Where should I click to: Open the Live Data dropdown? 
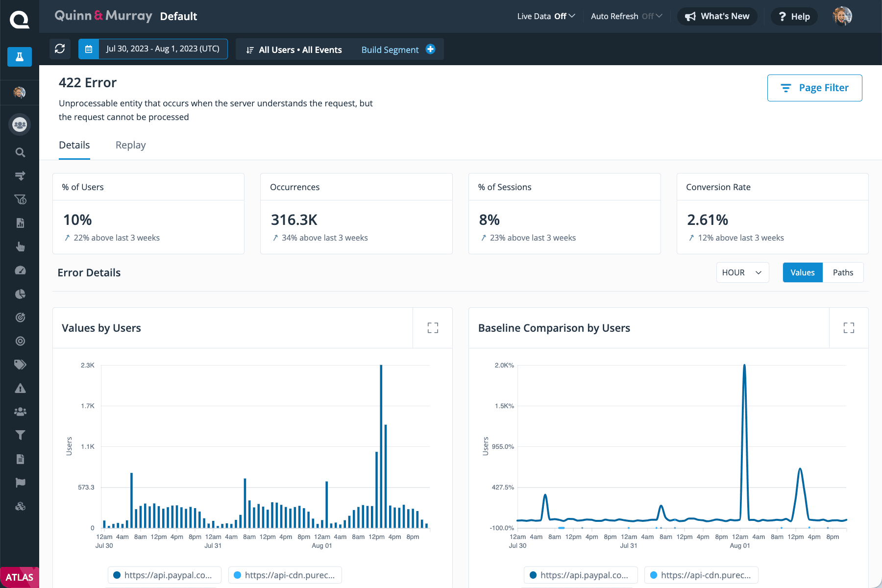[546, 16]
